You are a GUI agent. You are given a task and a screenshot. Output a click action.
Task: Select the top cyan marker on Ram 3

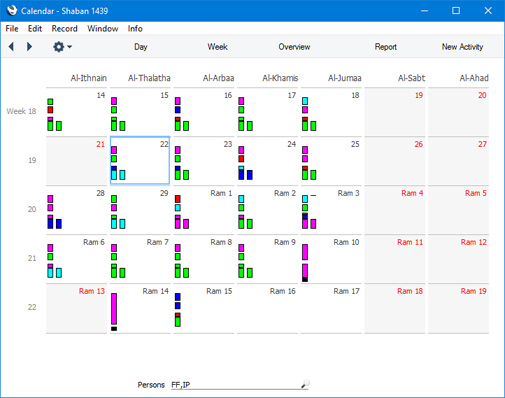click(x=305, y=199)
